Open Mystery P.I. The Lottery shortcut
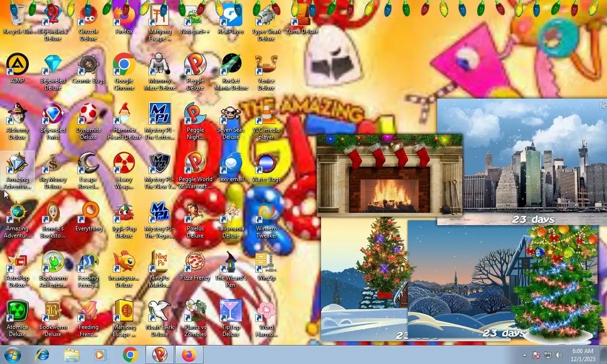 coord(160,121)
